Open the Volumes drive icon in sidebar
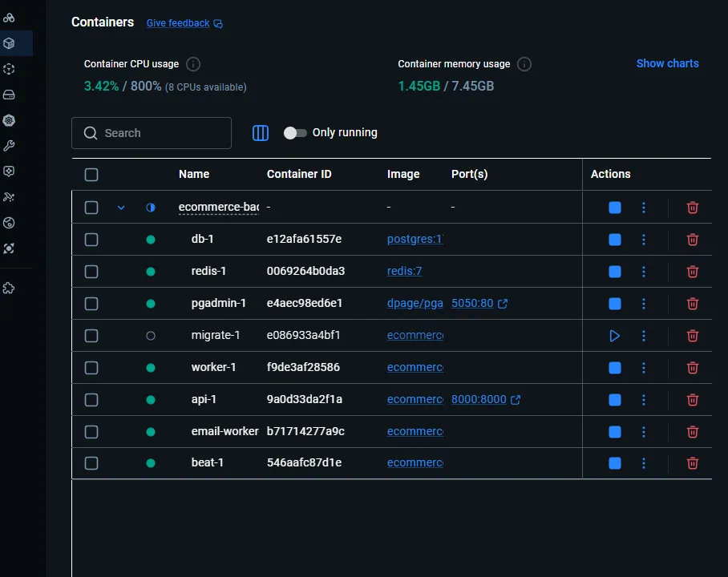This screenshot has width=728, height=577. [10, 95]
